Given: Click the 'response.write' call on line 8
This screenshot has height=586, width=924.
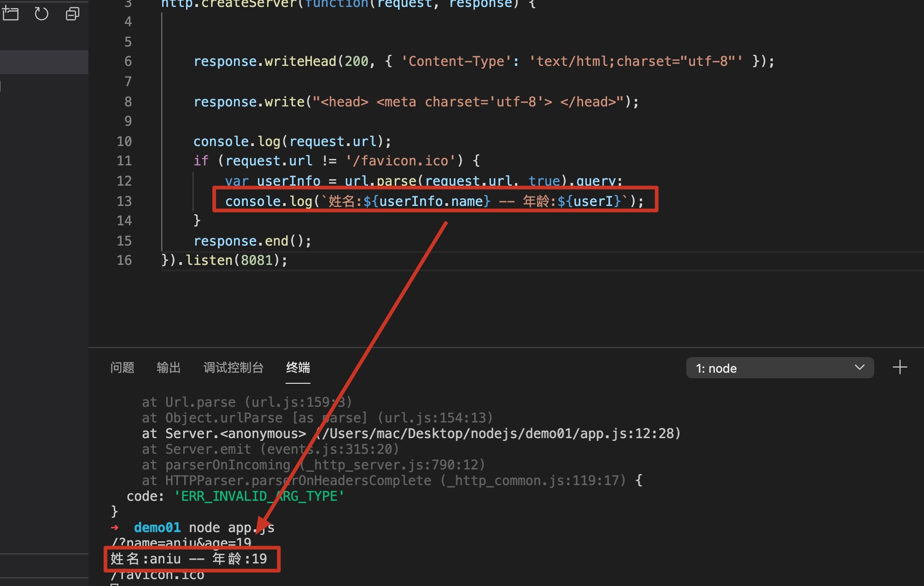Looking at the screenshot, I should tap(249, 102).
